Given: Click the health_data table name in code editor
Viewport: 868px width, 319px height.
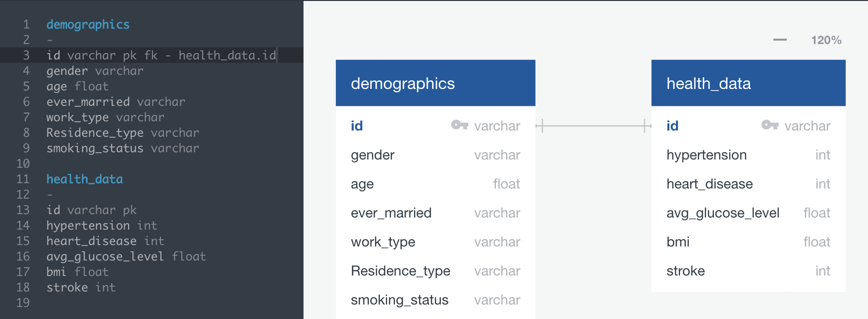Looking at the screenshot, I should click(x=85, y=179).
